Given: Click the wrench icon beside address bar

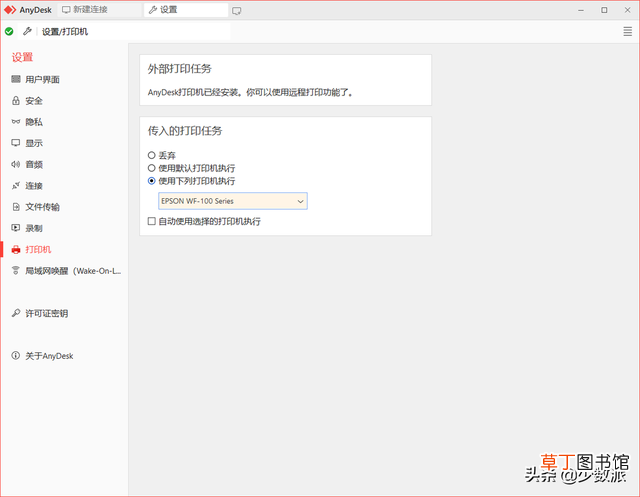Looking at the screenshot, I should click(x=27, y=31).
